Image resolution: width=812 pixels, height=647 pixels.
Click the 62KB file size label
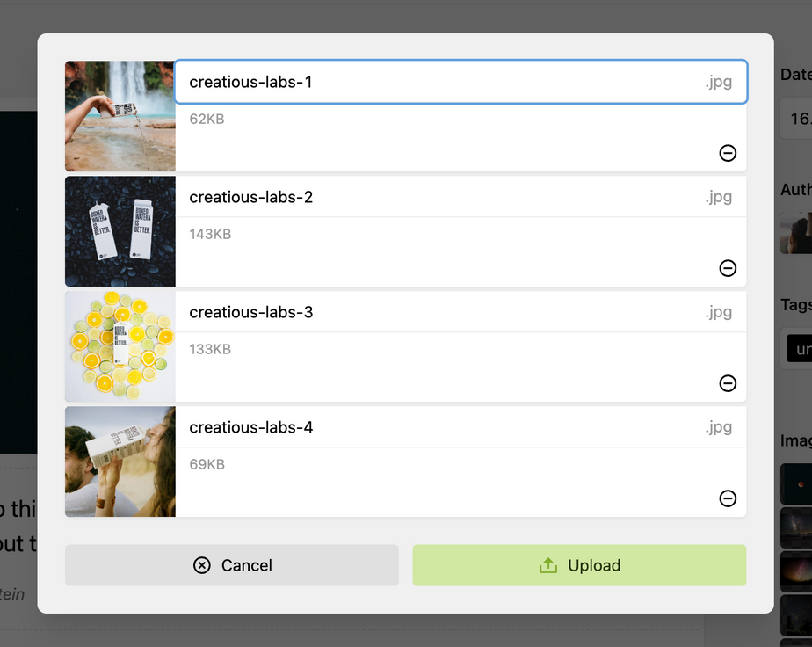pyautogui.click(x=207, y=119)
